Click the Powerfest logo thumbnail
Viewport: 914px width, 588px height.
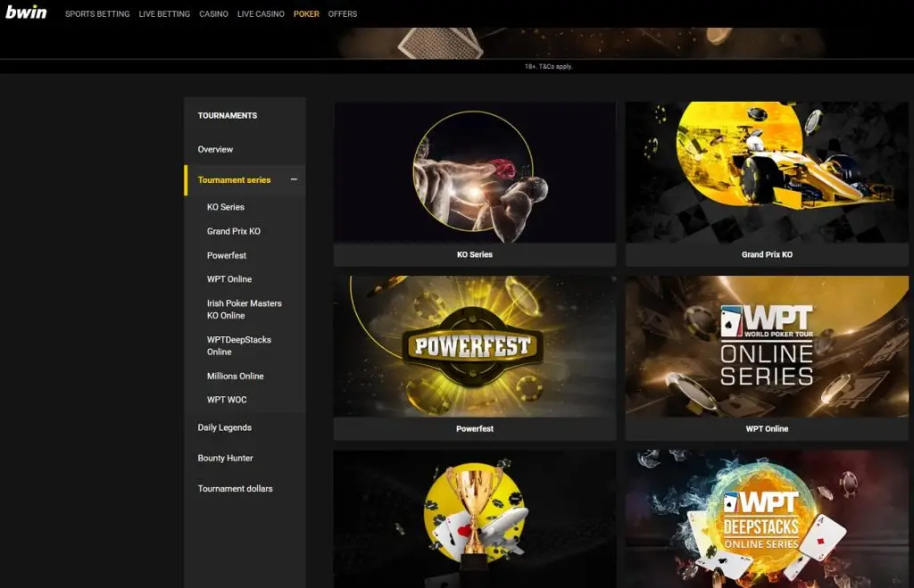[475, 346]
